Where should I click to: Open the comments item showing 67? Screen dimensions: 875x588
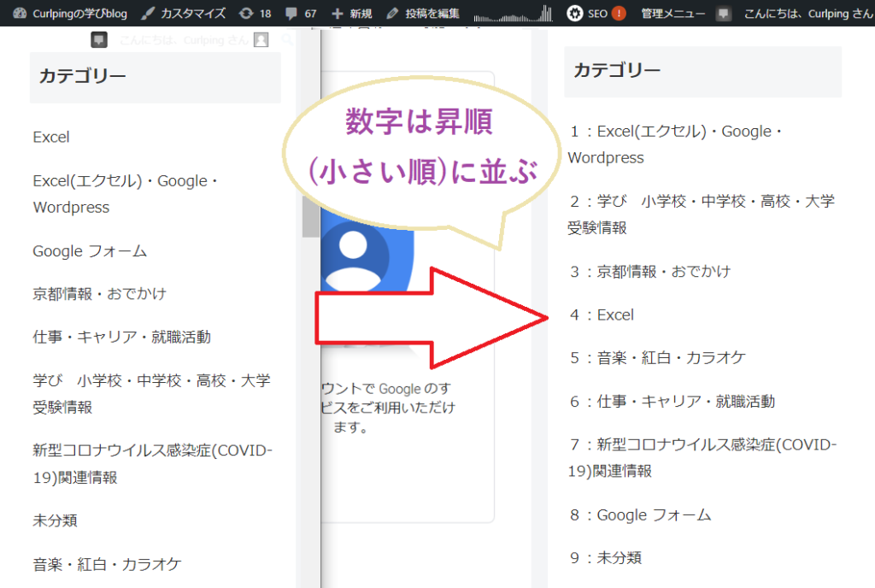pyautogui.click(x=300, y=13)
